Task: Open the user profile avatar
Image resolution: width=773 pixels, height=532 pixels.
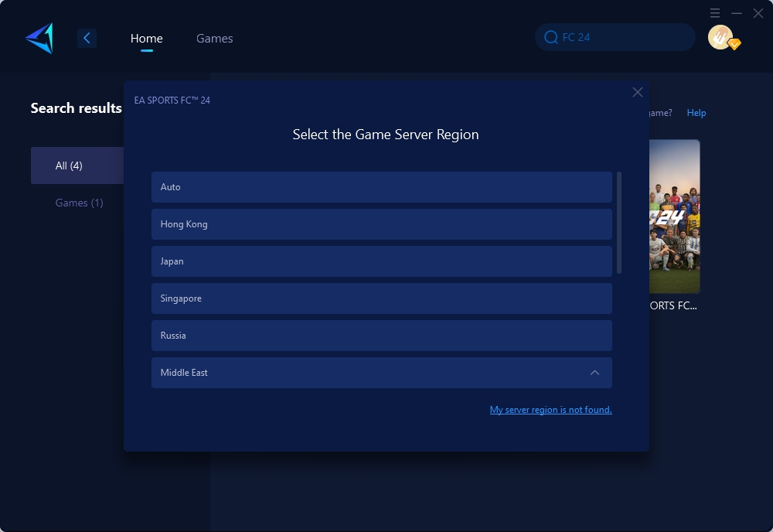Action: (x=720, y=37)
